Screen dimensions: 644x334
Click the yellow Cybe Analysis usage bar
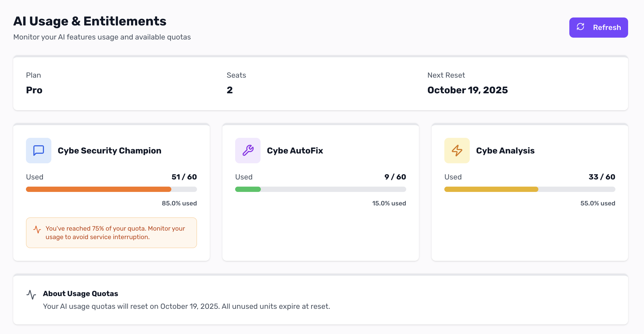coord(530,189)
